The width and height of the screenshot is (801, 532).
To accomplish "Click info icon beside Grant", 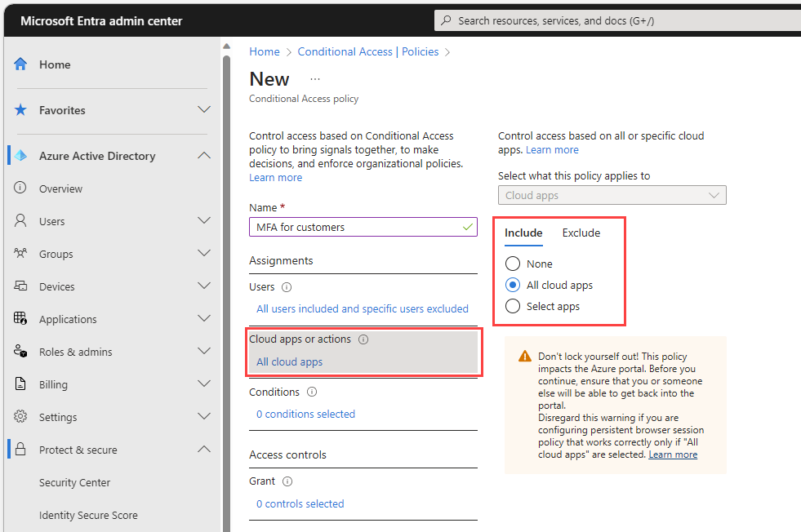I will tap(287, 481).
